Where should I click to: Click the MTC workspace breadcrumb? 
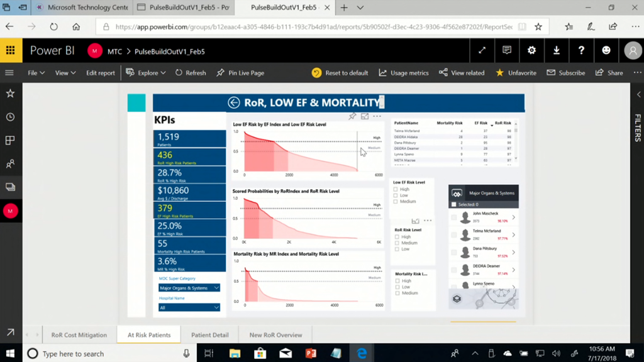114,52
